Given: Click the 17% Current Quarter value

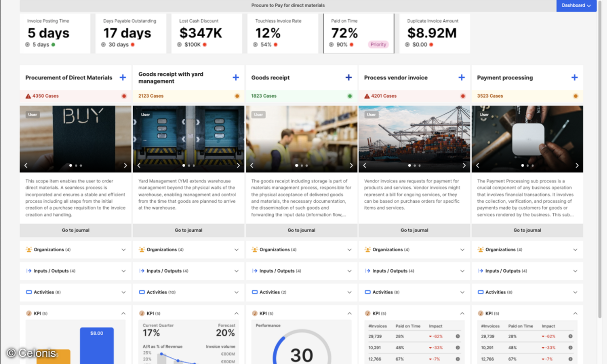Looking at the screenshot, I should coord(151,333).
